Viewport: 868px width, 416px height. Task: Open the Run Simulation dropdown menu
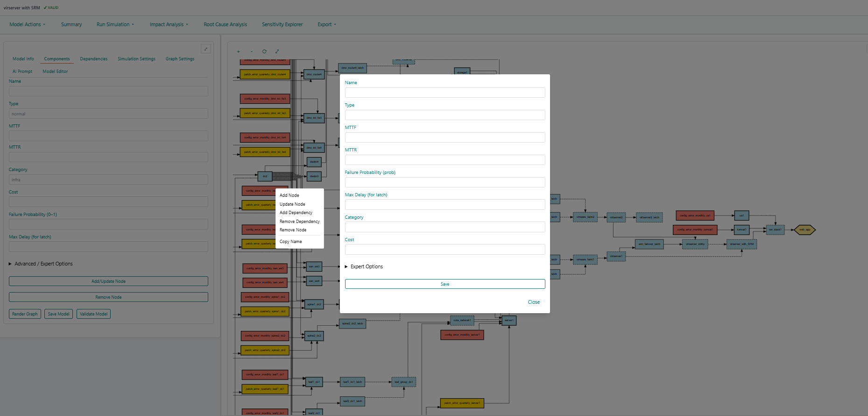pyautogui.click(x=115, y=24)
